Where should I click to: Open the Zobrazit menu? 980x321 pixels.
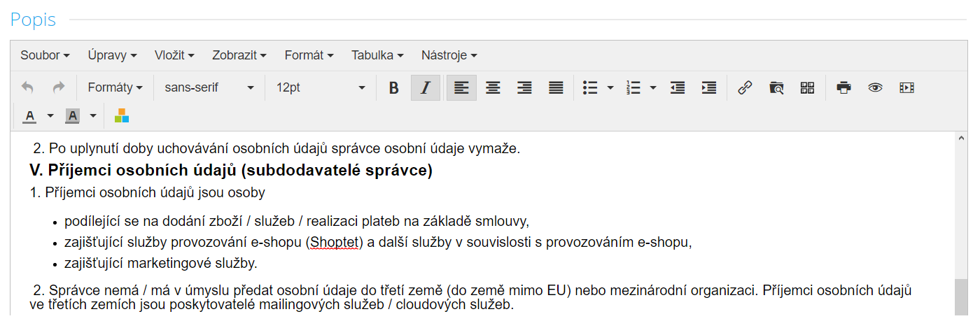pyautogui.click(x=239, y=55)
